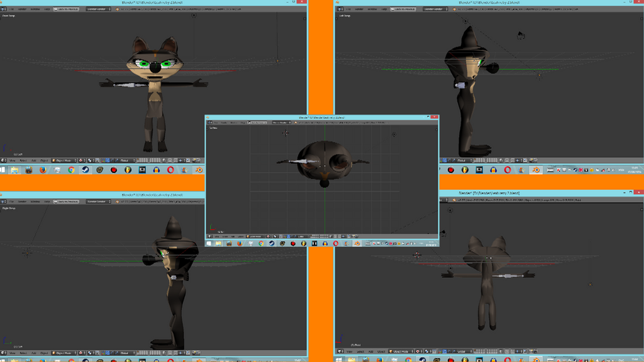
Task: Open View menu in front view window
Action: [x=13, y=160]
